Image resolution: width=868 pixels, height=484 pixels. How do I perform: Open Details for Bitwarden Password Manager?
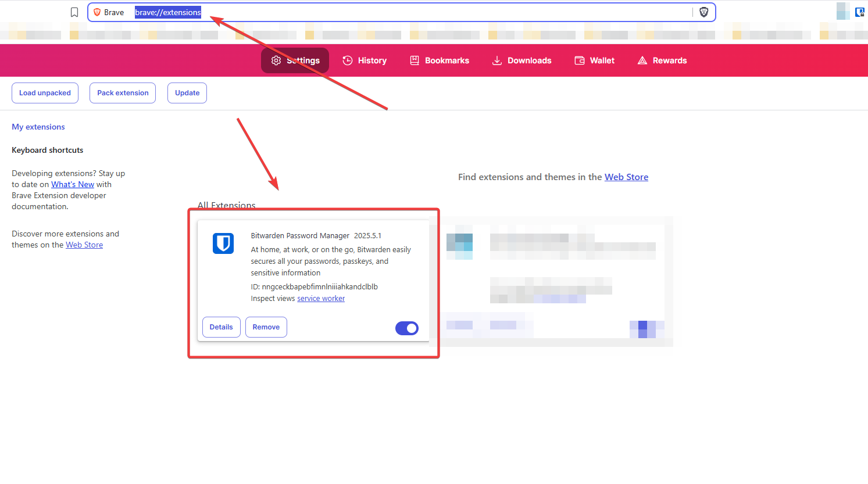click(221, 327)
